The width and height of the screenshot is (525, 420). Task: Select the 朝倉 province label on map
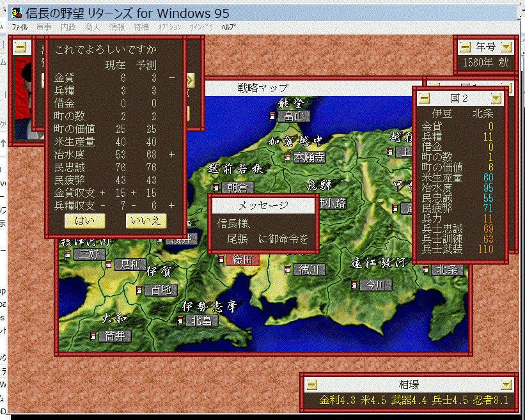[x=237, y=188]
